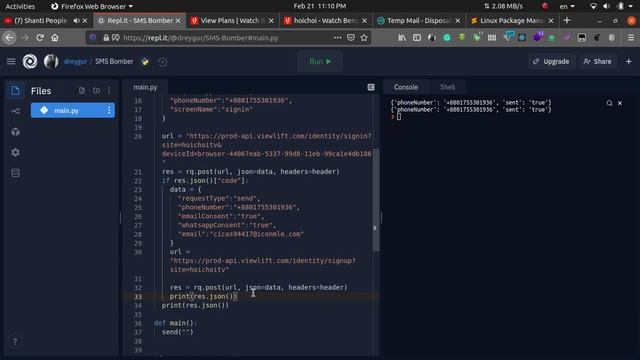Bookmark this page with star
The height and width of the screenshot is (360, 640).
364,38
